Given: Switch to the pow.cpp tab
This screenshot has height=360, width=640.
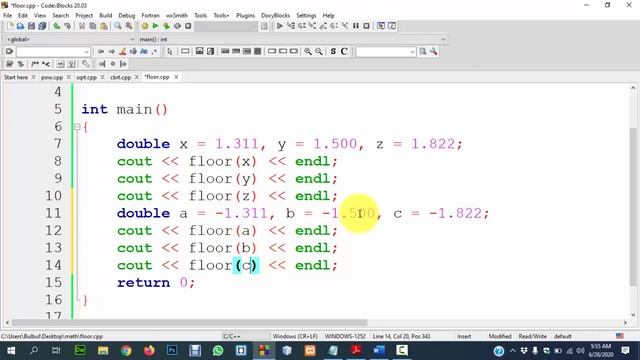Looking at the screenshot, I should (x=52, y=77).
